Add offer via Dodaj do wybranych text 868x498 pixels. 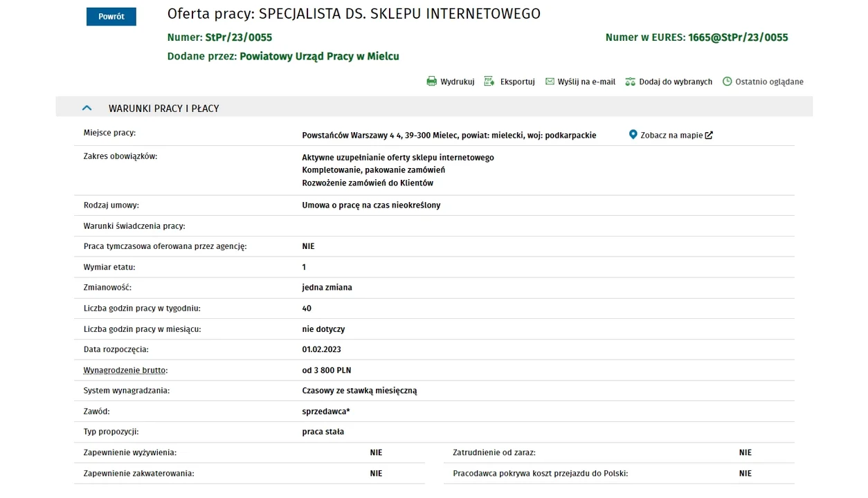tap(676, 82)
